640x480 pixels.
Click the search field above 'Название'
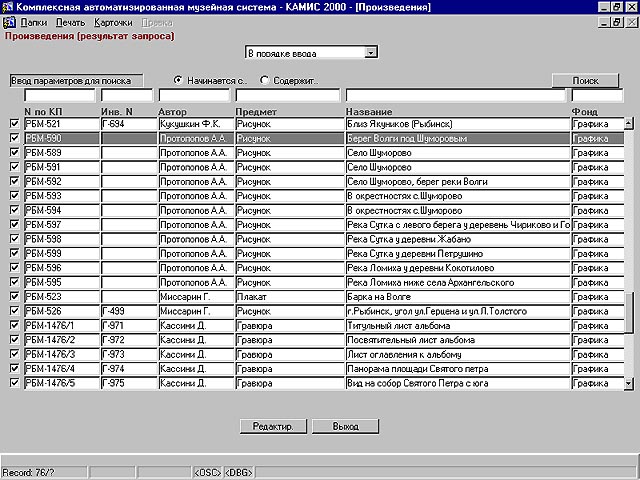click(456, 96)
